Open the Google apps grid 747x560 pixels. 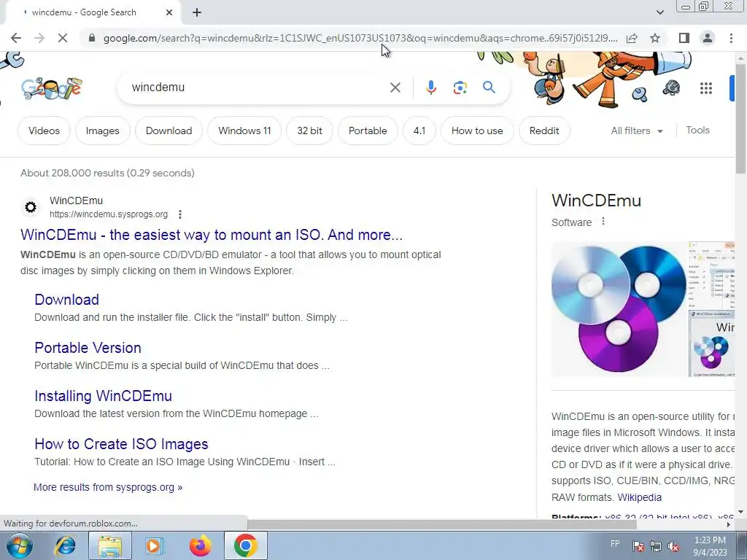[706, 88]
